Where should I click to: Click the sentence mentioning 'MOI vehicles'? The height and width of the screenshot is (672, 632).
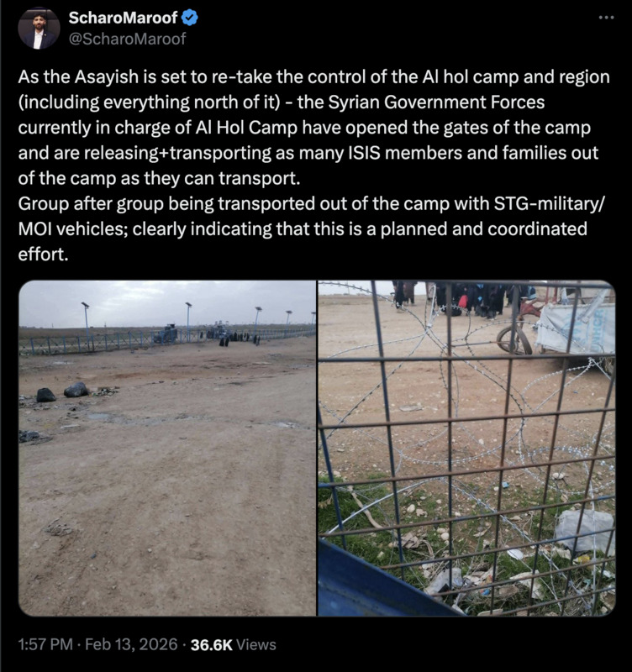point(311,228)
